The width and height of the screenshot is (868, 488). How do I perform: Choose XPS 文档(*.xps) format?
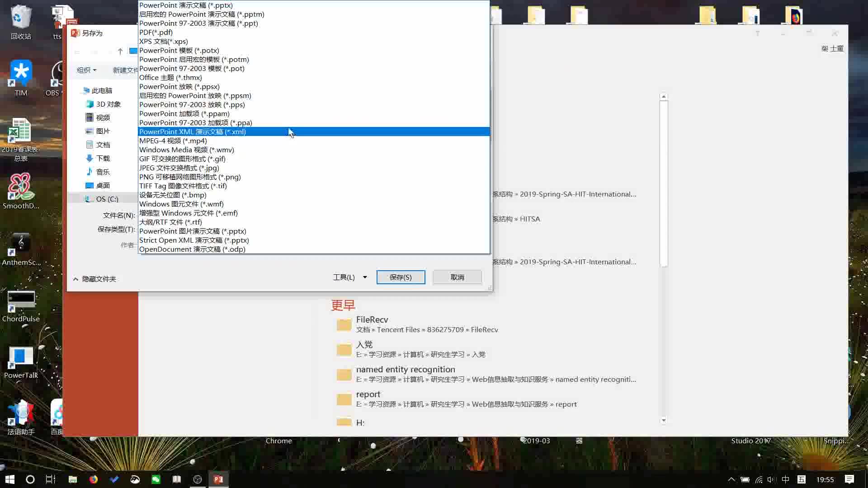point(314,41)
